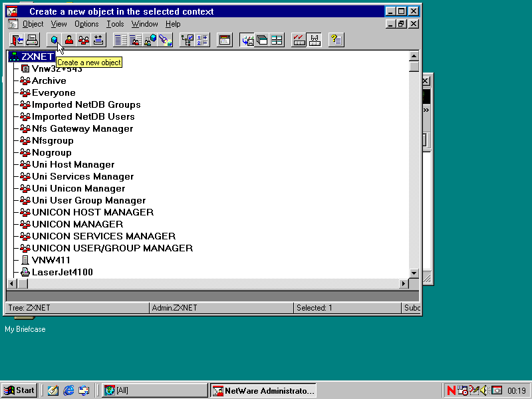Click the My Briefcase desktop label
This screenshot has width=532, height=399.
tap(25, 329)
